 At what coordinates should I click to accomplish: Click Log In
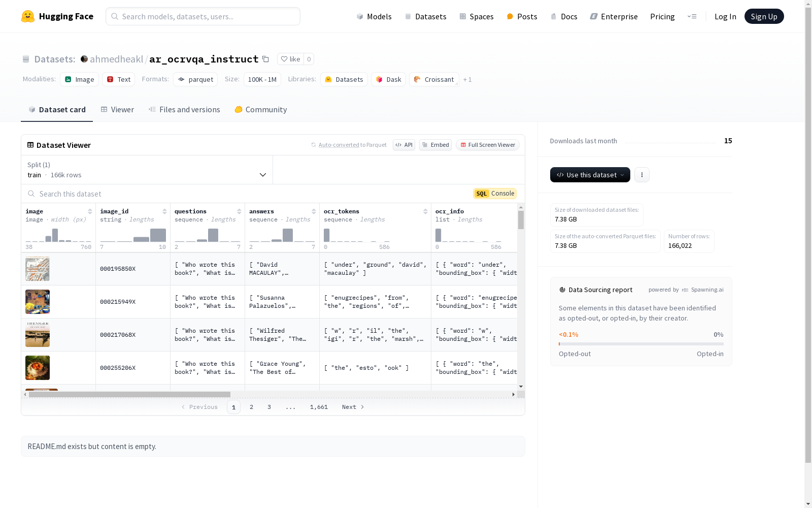point(725,16)
